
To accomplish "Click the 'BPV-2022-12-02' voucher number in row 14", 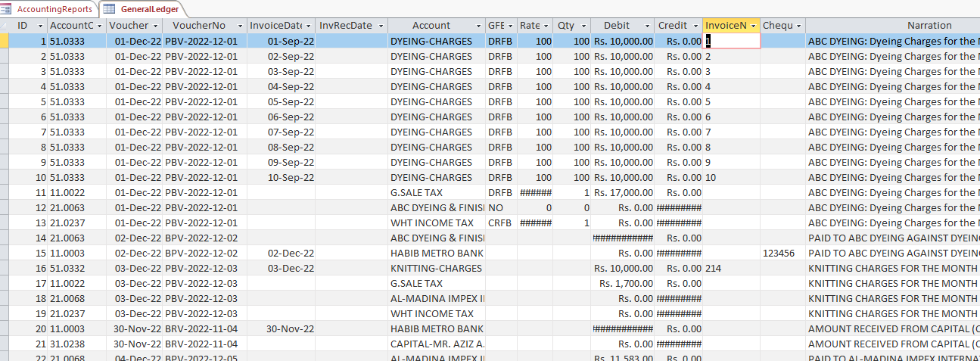I will [x=205, y=238].
